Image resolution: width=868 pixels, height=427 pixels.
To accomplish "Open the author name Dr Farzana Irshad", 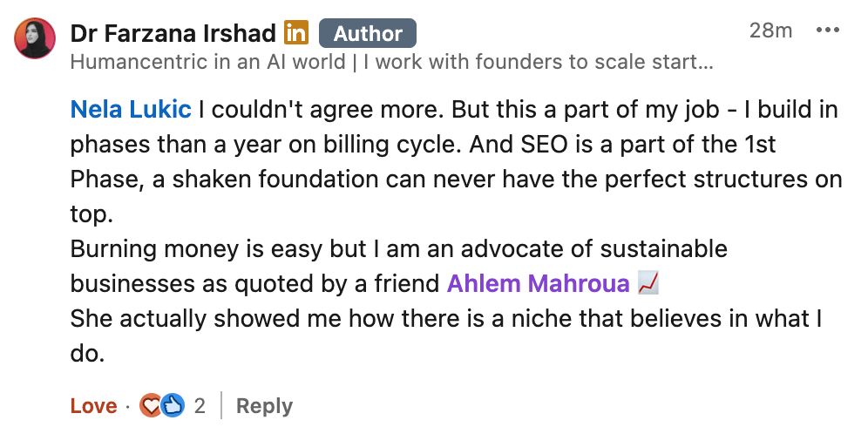I will pyautogui.click(x=173, y=33).
